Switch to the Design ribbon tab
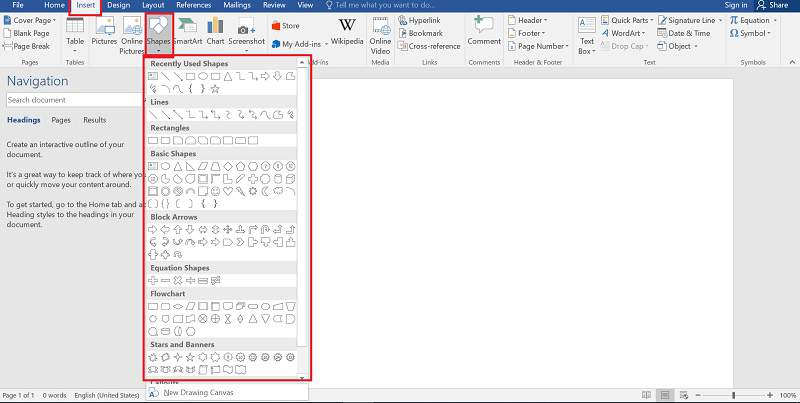The width and height of the screenshot is (800, 403). click(118, 6)
